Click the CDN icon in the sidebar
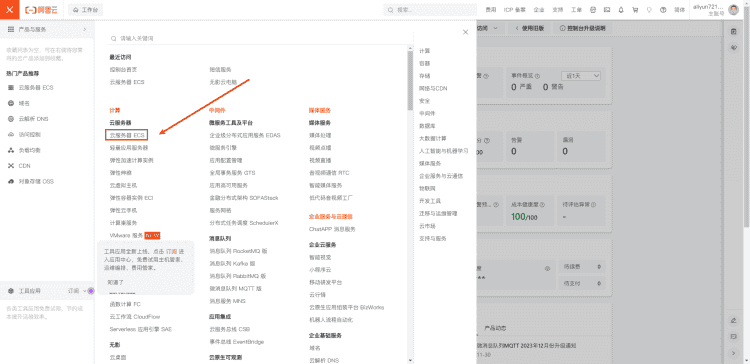 (11, 166)
